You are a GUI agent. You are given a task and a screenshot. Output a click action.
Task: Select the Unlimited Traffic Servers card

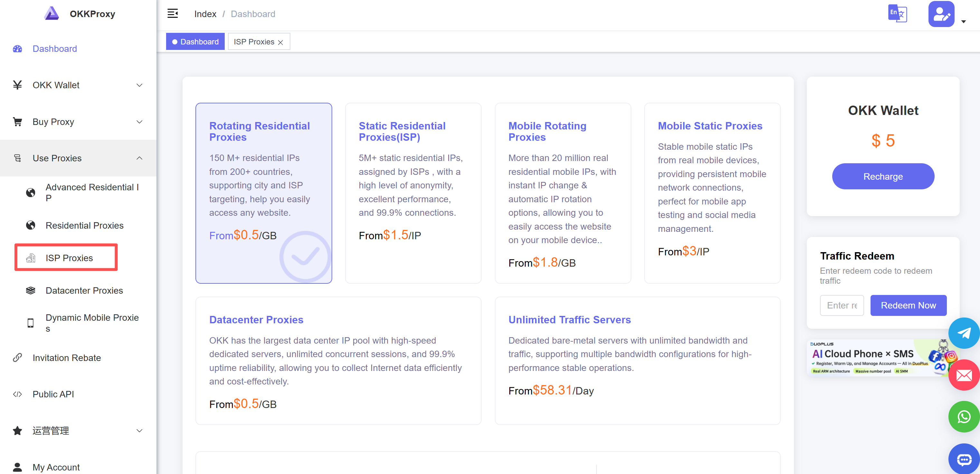tap(637, 361)
